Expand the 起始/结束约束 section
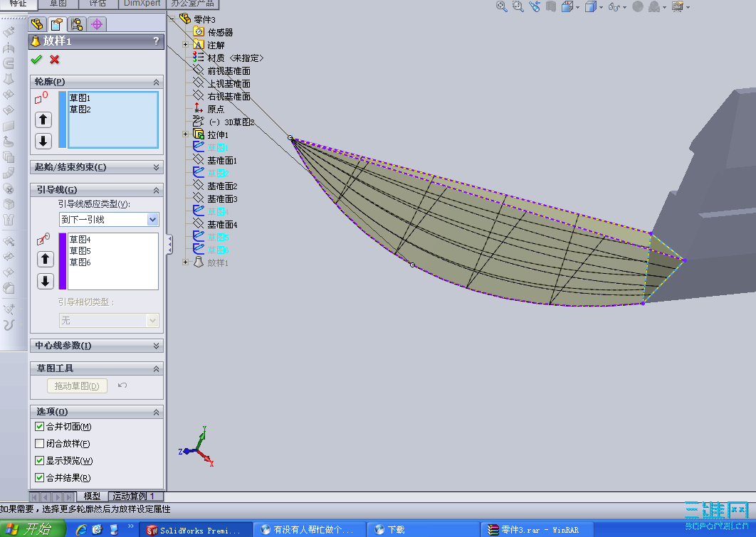Image resolution: width=756 pixels, height=537 pixels. (x=156, y=167)
